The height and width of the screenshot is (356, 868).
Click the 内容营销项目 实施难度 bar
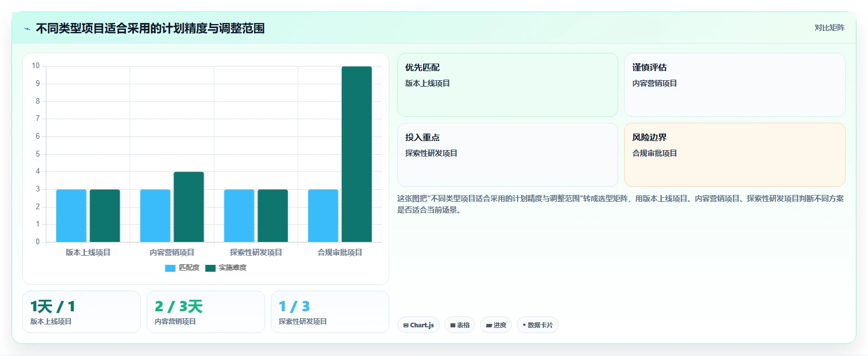coord(189,207)
